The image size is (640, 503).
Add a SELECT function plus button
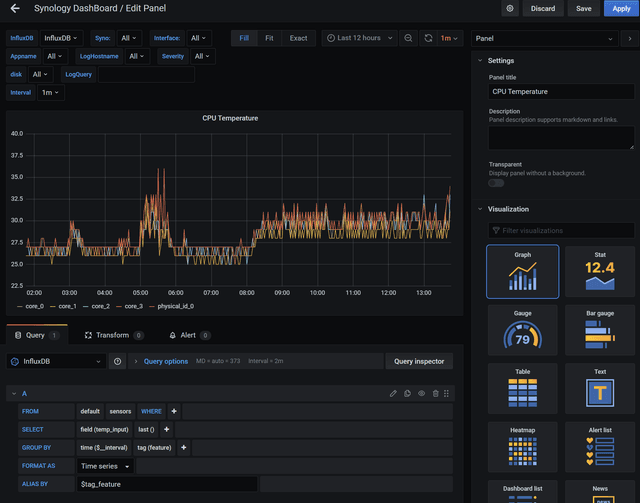167,430
